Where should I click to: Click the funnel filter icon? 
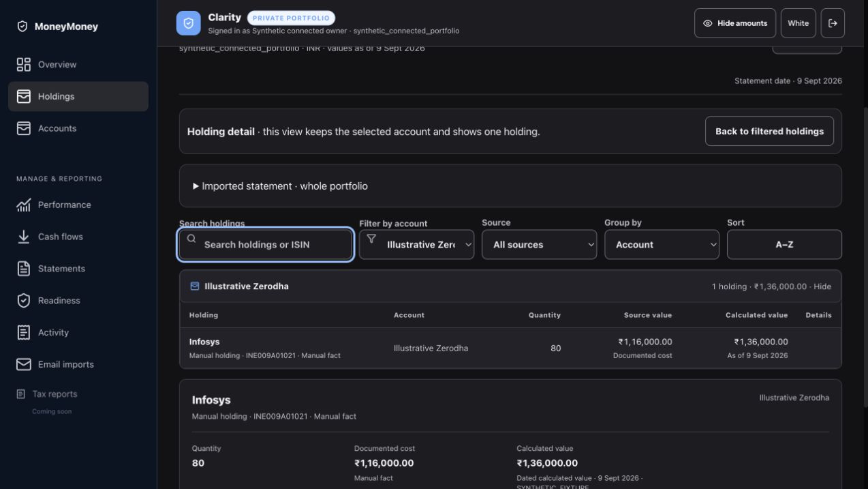pos(371,239)
